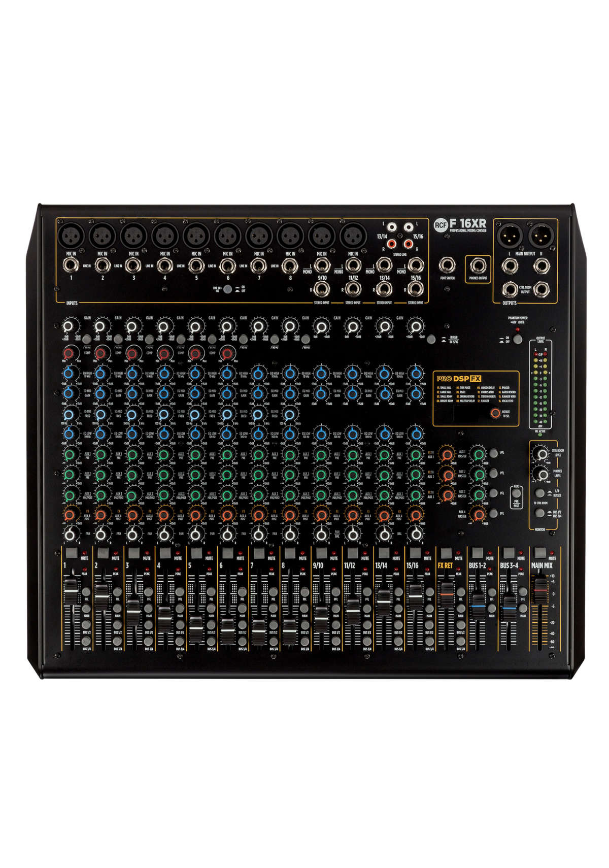The height and width of the screenshot is (868, 609).
Task: Toggle the L/R / BUSSES monitor button
Action: [540, 493]
